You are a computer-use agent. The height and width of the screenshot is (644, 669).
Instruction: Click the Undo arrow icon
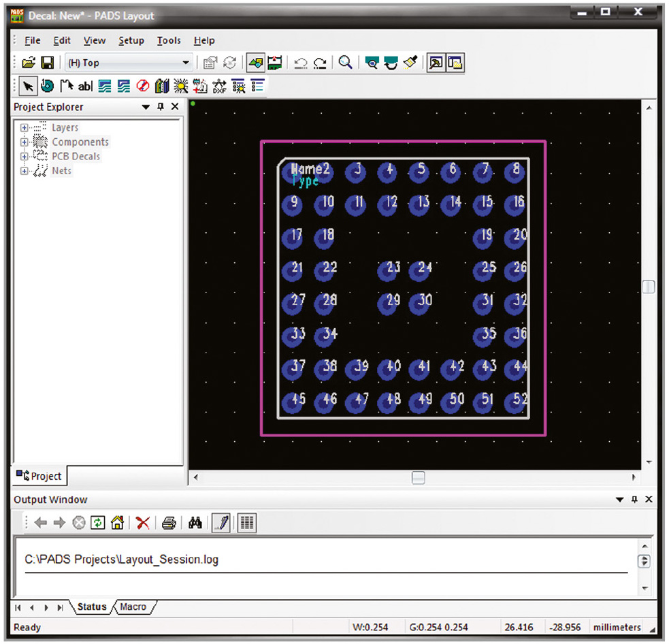[x=301, y=63]
